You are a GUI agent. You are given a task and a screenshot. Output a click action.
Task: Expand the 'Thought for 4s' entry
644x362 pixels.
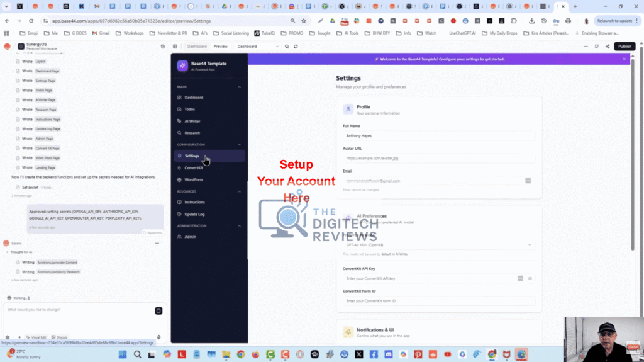point(19,252)
